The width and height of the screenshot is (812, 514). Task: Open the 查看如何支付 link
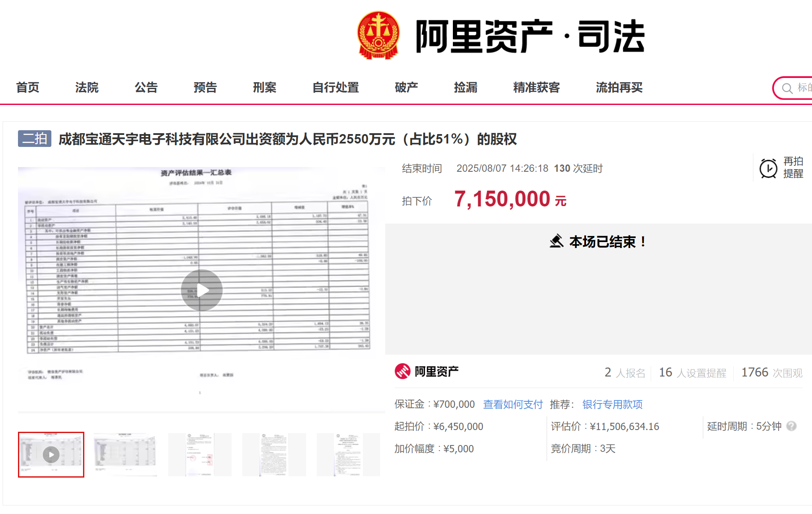513,404
